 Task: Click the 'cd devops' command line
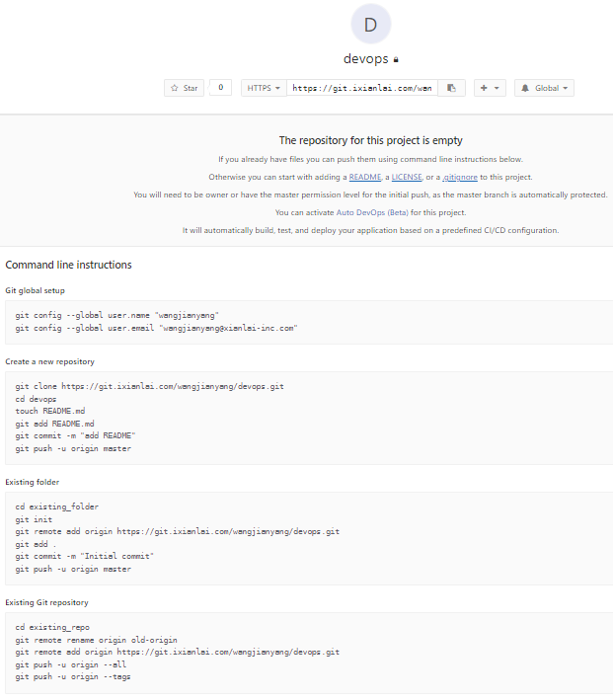(x=36, y=399)
